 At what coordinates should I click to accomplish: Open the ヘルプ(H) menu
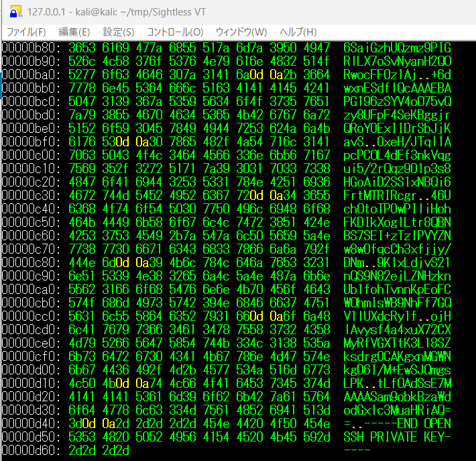298,32
